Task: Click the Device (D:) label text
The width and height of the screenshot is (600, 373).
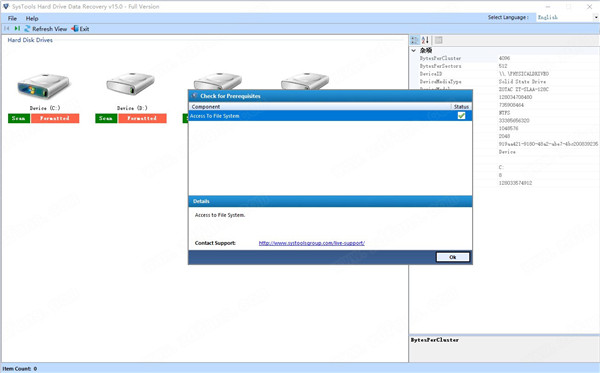Action: point(132,108)
